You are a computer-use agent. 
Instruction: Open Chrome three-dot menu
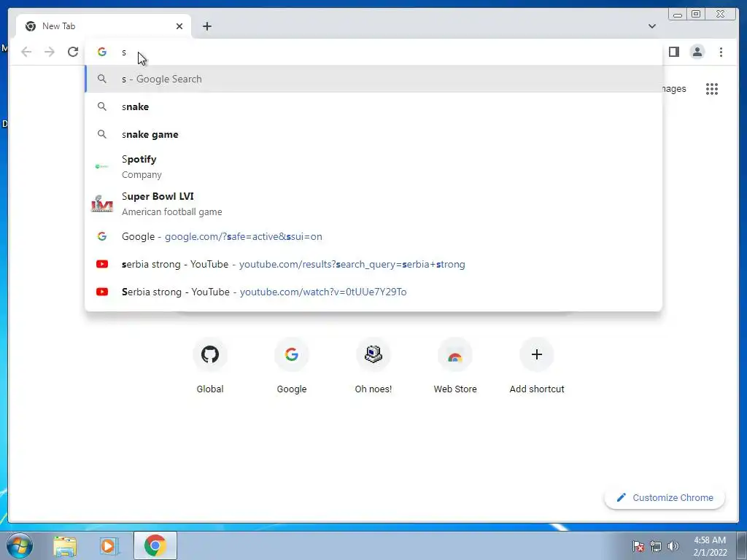pos(721,52)
